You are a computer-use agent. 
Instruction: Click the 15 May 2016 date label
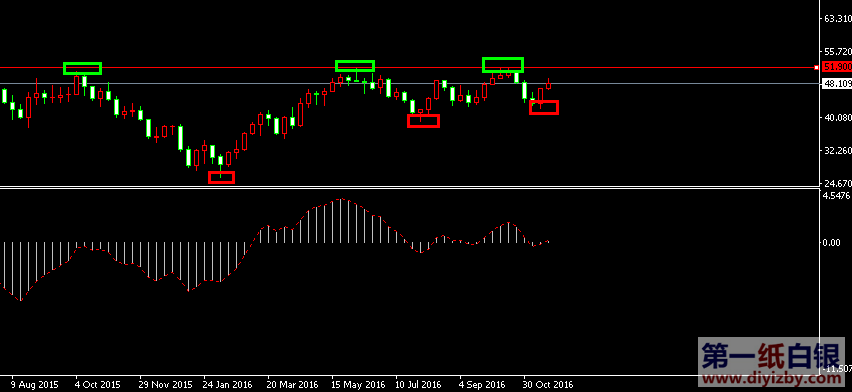click(x=358, y=384)
